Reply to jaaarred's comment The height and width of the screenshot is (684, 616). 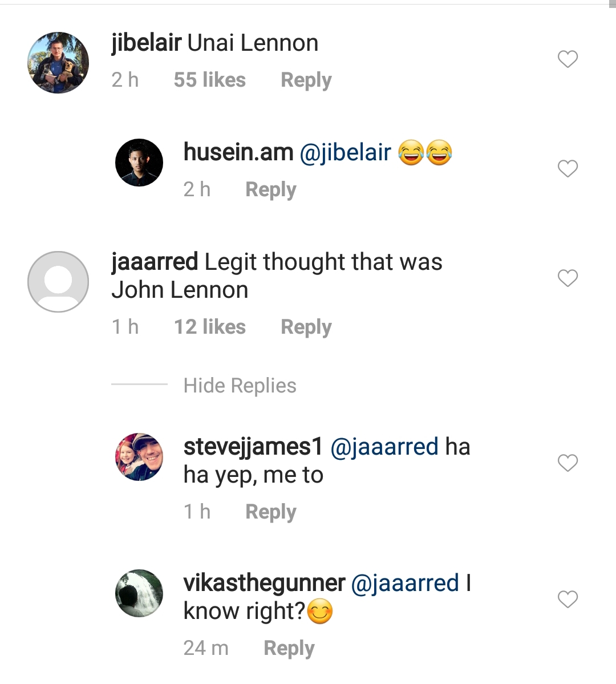pos(306,327)
